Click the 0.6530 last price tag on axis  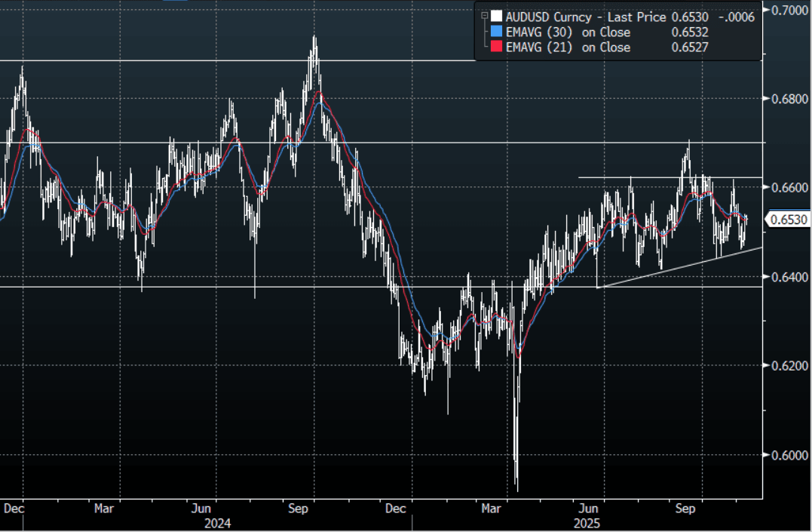pos(789,220)
